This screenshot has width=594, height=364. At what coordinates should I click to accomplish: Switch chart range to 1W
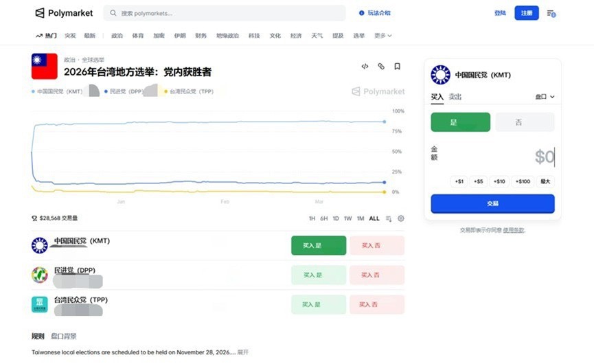point(348,218)
